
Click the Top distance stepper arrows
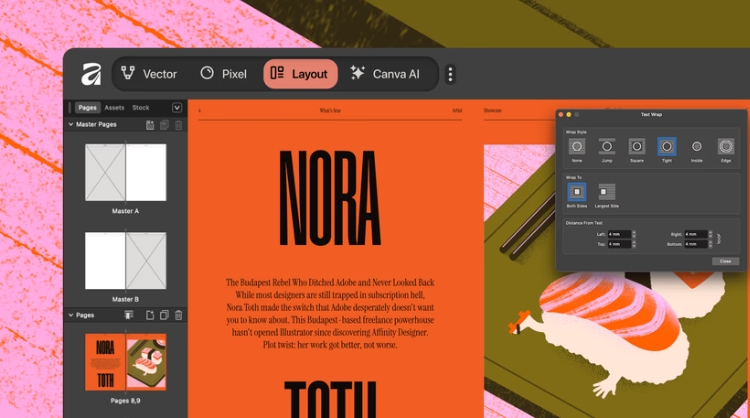[x=634, y=244]
